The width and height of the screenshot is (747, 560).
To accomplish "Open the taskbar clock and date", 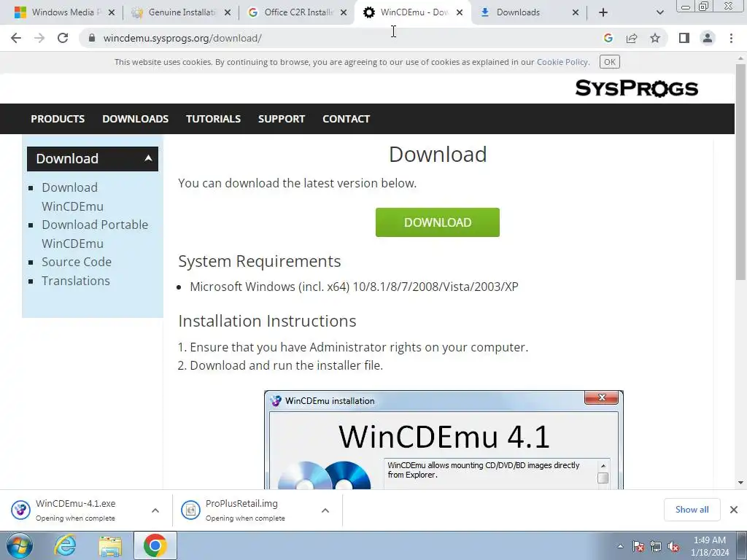I will 710,546.
